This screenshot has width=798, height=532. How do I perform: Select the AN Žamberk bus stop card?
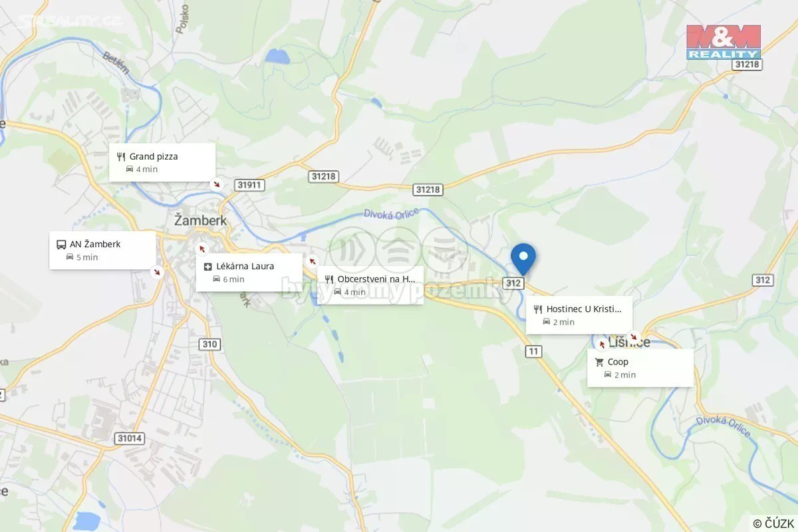(x=102, y=250)
